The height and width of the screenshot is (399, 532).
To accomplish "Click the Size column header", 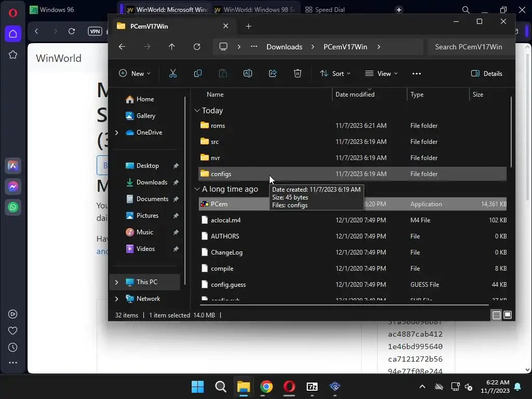I will click(478, 95).
